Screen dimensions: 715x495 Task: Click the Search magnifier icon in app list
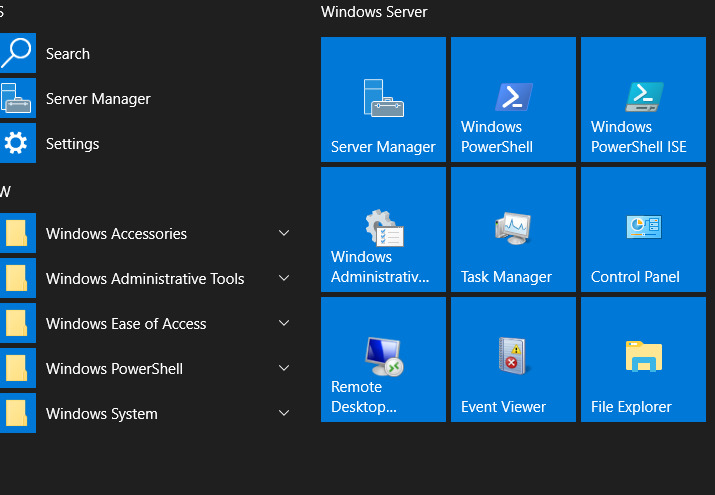[17, 53]
